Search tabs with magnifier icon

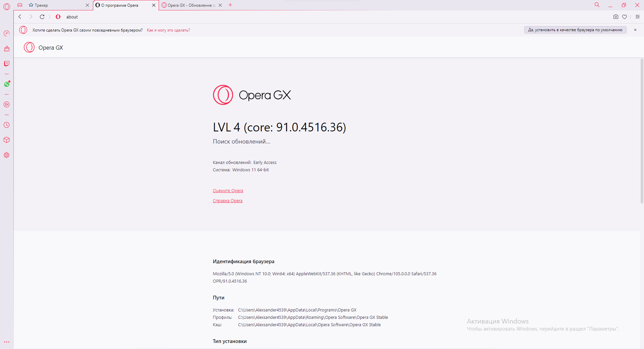click(597, 5)
